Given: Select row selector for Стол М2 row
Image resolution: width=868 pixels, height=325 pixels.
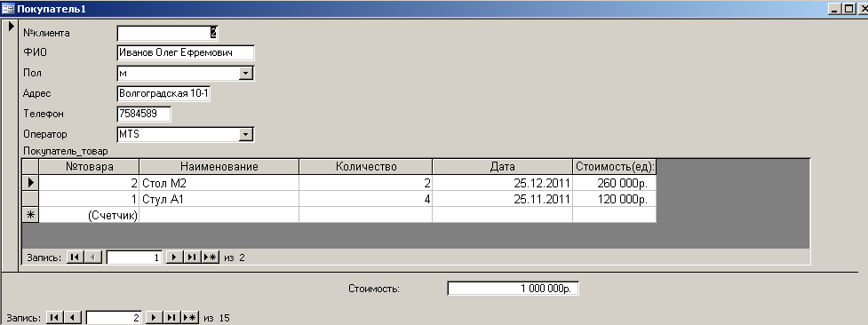Looking at the screenshot, I should click(x=30, y=182).
